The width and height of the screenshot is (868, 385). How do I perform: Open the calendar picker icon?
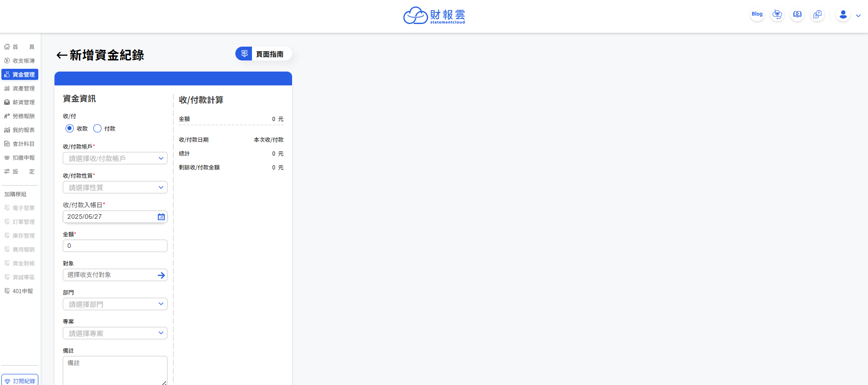click(x=161, y=217)
